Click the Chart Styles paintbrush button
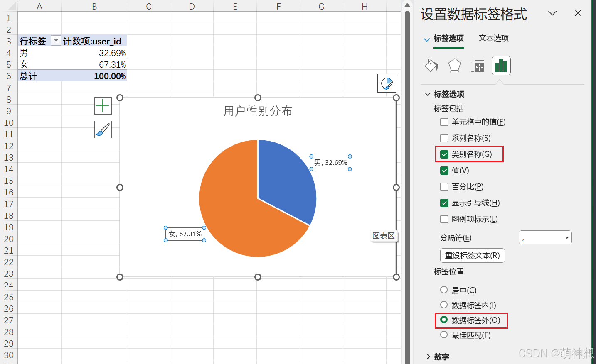The width and height of the screenshot is (596, 364). pyautogui.click(x=103, y=129)
